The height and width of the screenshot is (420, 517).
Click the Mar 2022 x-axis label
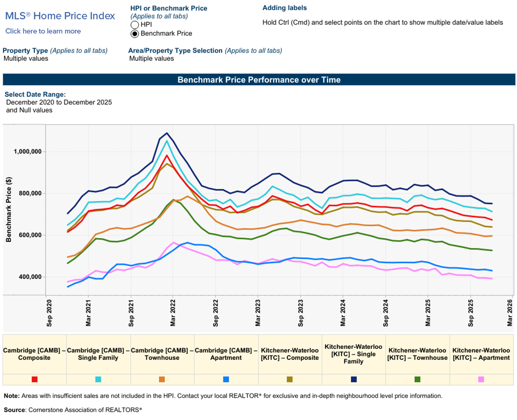tap(173, 313)
